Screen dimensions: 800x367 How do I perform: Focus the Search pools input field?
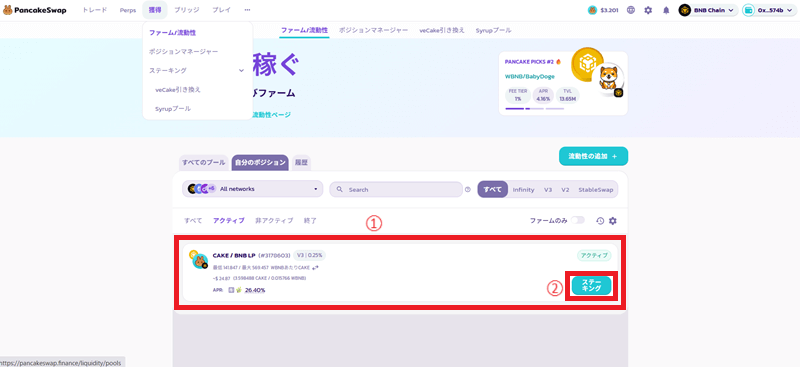click(x=396, y=189)
